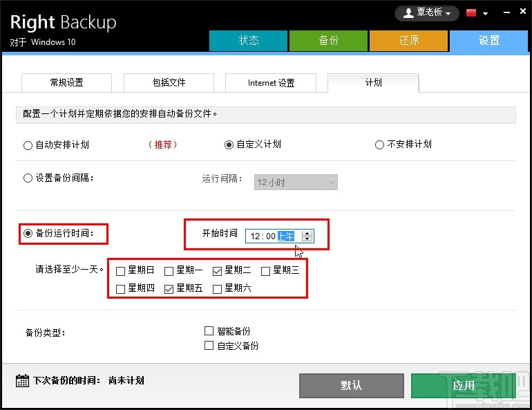Check the 星期一 checkbox
Screen dimensions: 532x410
[169, 271]
